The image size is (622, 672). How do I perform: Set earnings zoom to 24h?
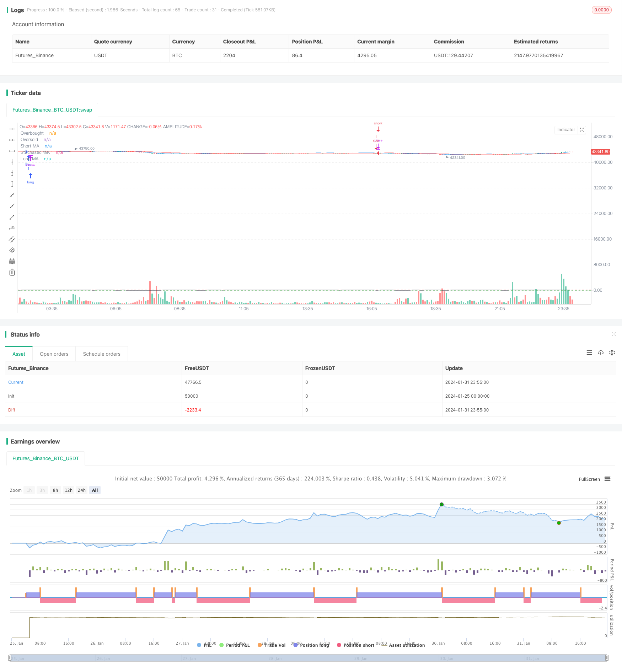[82, 490]
